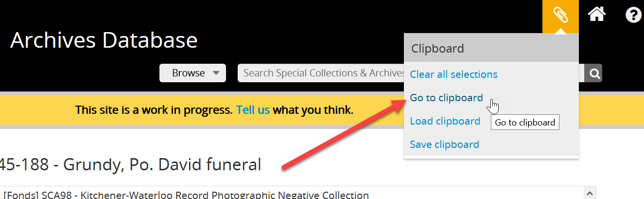Select Clear all selections
644x199 pixels.
453,74
